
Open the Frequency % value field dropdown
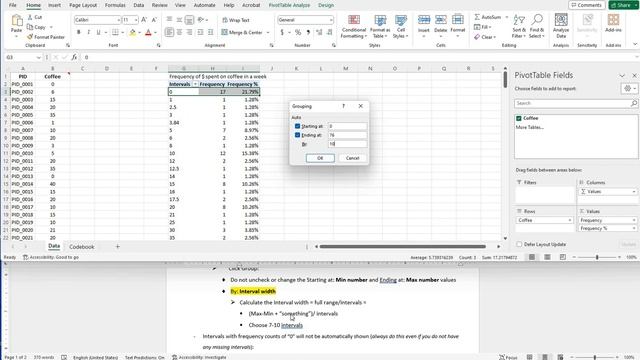click(x=633, y=229)
